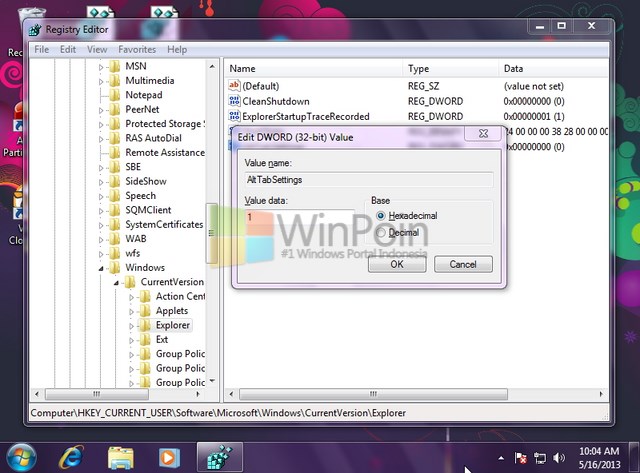The image size is (640, 473).
Task: Open the Action Center flag tray icon
Action: (520, 458)
